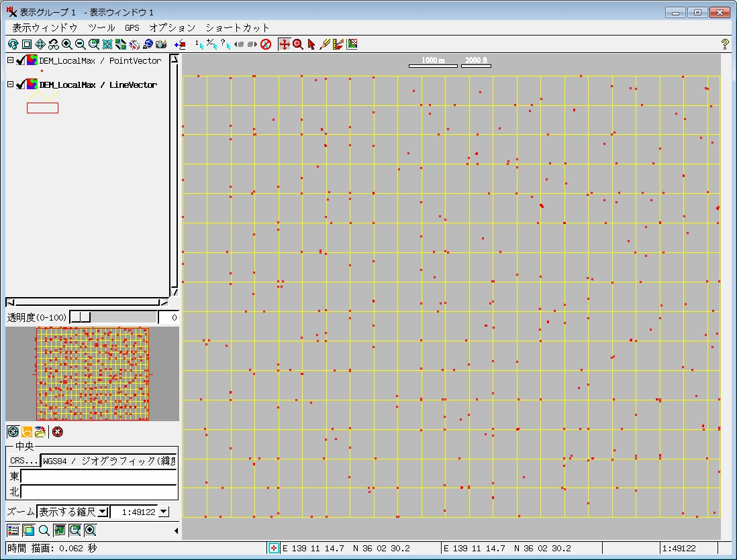This screenshot has height=560, width=737.
Task: Select the zoom in magnifier tool
Action: coord(67,44)
